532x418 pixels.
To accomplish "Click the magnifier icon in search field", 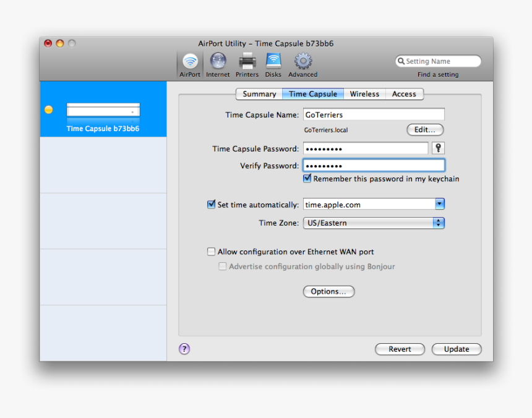I will click(x=401, y=61).
